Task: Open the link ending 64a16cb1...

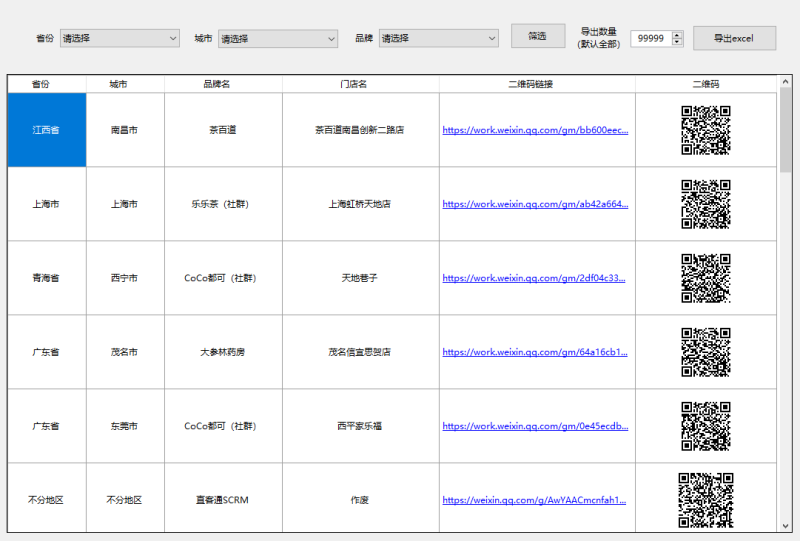Action: point(535,352)
